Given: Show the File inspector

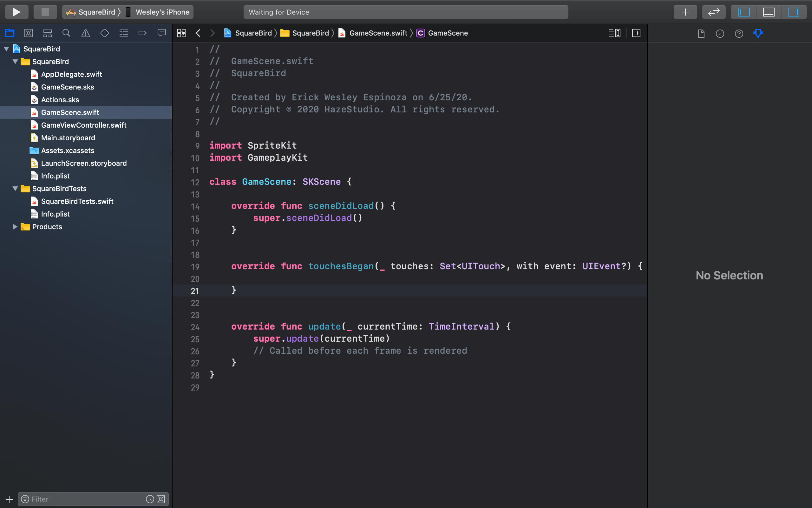Looking at the screenshot, I should point(701,33).
